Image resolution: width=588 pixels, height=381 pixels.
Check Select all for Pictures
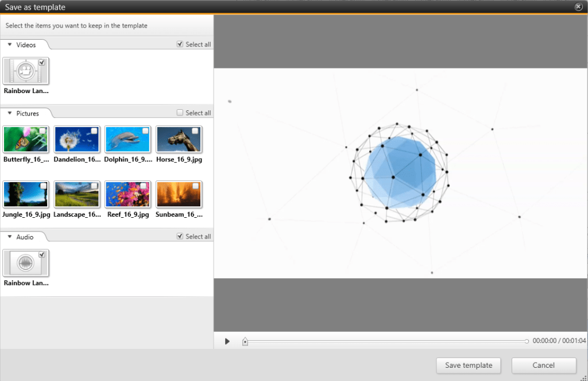(x=180, y=113)
